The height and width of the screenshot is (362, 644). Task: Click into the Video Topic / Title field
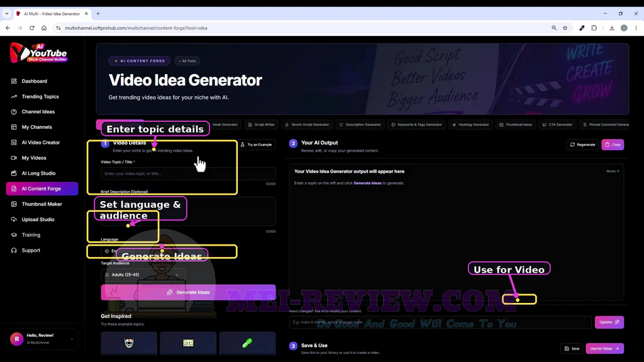pos(188,173)
